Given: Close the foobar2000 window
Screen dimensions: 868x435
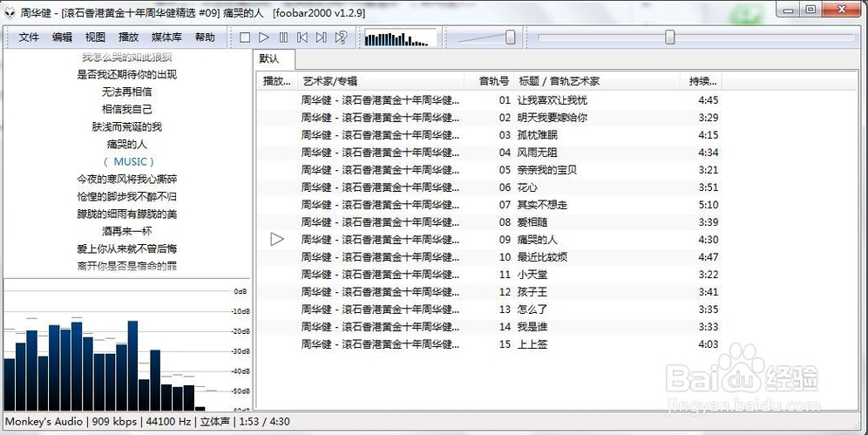Looking at the screenshot, I should [842, 10].
